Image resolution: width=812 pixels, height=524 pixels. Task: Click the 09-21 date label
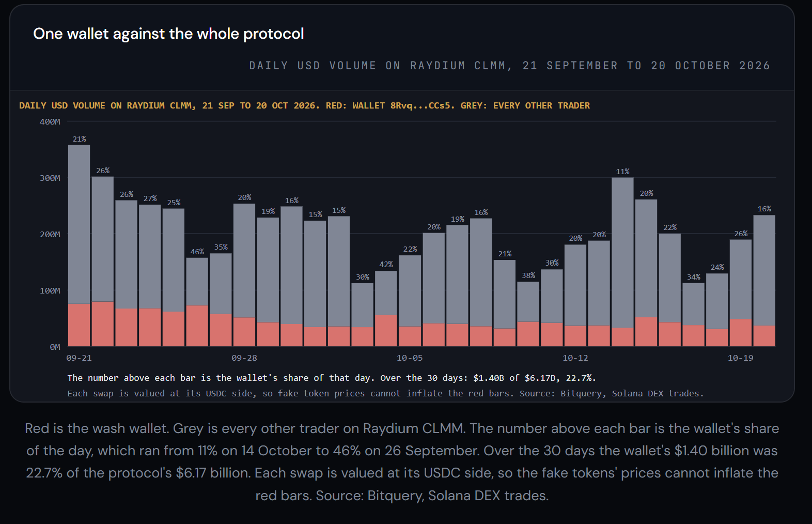click(x=79, y=358)
